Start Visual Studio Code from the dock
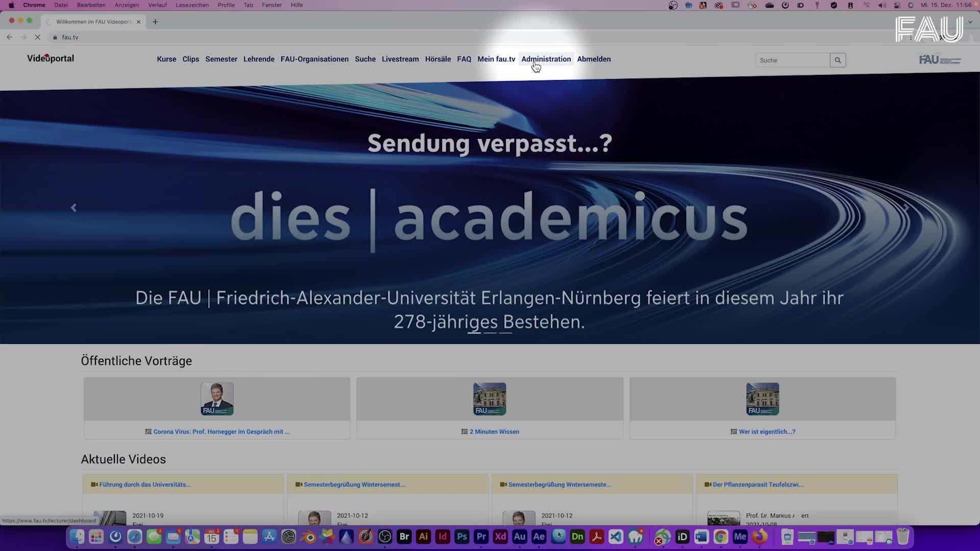Screen dimensions: 980x551 [x=616, y=537]
